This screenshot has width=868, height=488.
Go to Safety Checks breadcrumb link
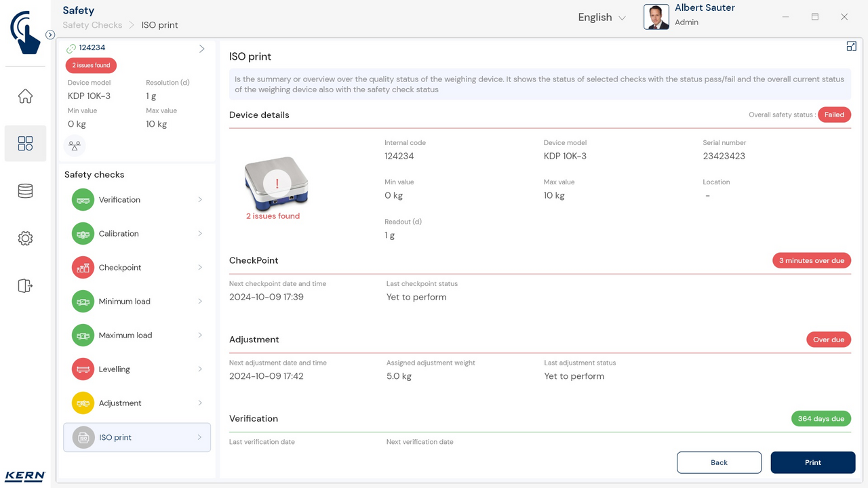tap(92, 25)
